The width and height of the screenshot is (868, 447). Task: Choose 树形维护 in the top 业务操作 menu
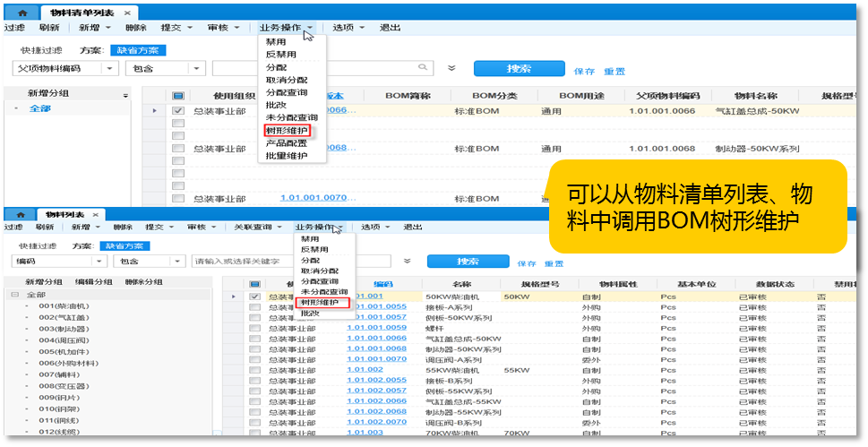[x=287, y=131]
